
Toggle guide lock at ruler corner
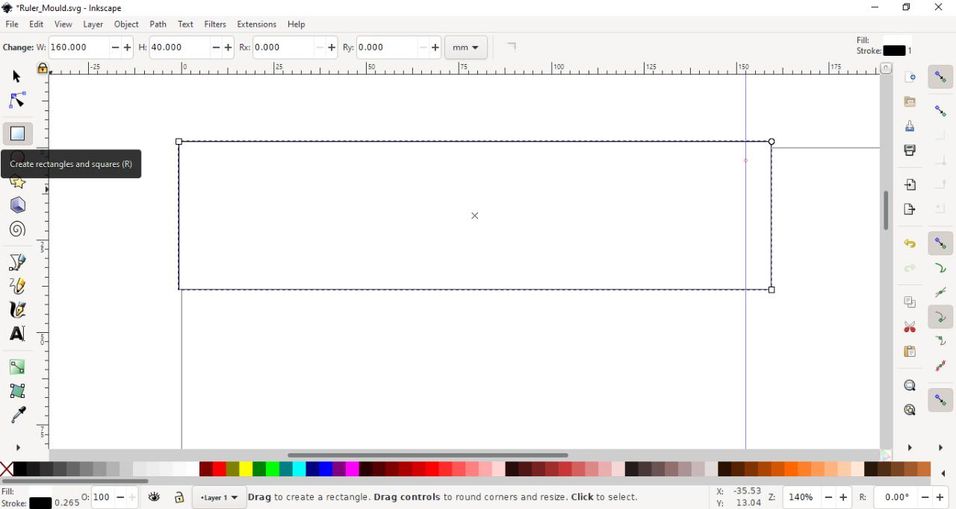42,68
